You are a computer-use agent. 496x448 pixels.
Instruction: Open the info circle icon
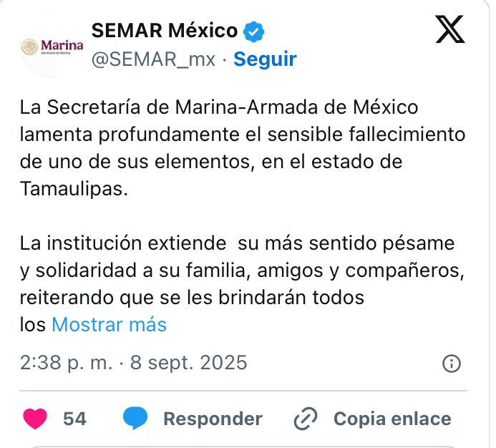pyautogui.click(x=451, y=363)
